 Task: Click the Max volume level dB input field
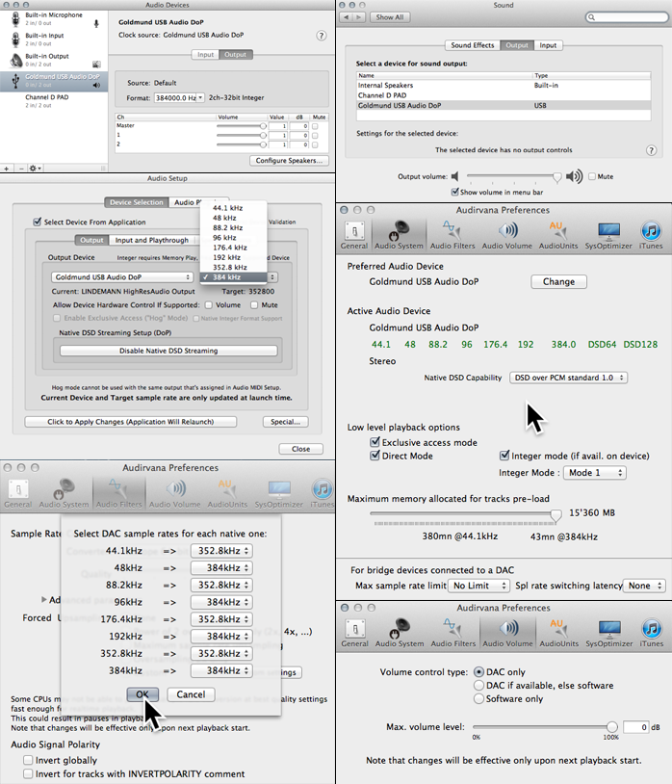tap(635, 727)
